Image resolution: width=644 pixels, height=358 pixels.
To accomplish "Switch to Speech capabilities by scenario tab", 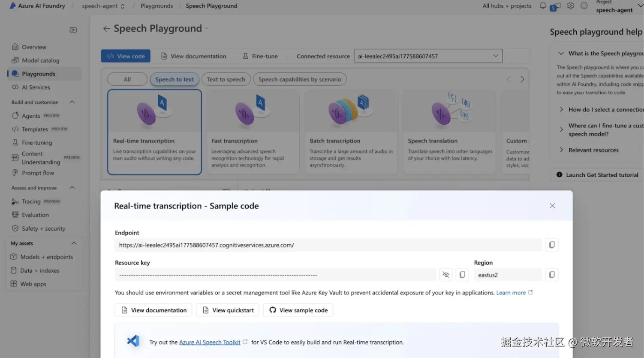I will click(x=300, y=79).
